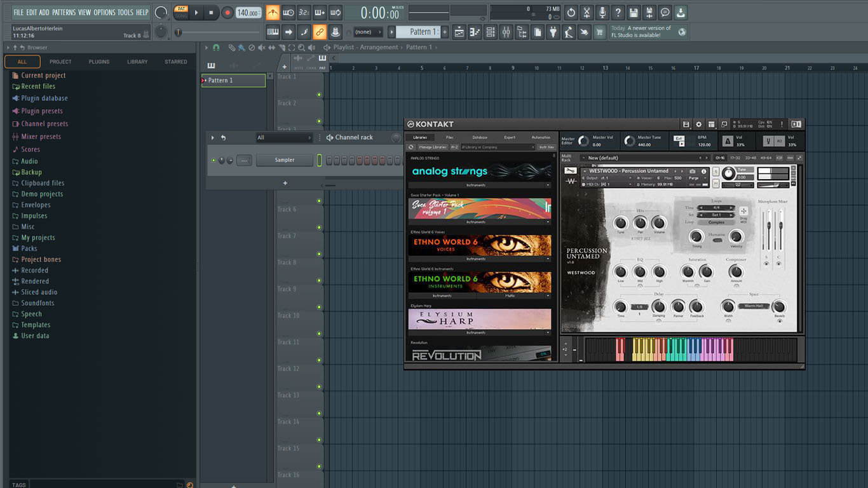The image size is (868, 488).
Task: Open the Loops Time 4/4 selector
Action: (x=716, y=208)
